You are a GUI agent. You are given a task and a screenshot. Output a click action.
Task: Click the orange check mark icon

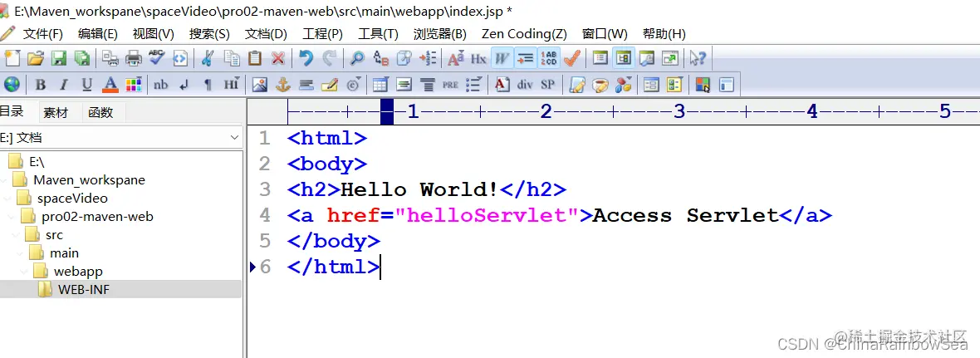point(571,59)
